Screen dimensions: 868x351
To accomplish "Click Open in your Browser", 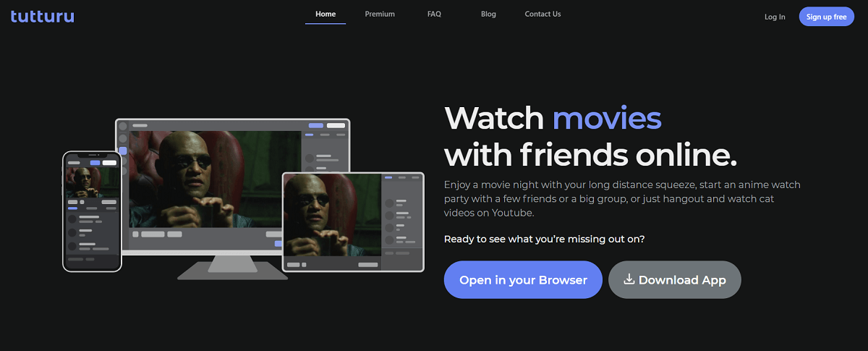I will [x=523, y=280].
